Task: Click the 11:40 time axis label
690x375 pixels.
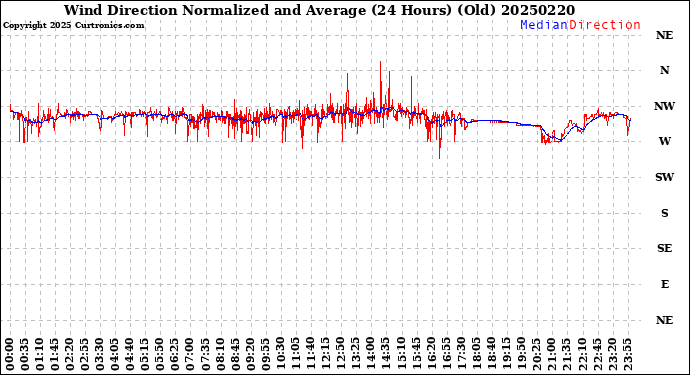Action: tap(310, 355)
